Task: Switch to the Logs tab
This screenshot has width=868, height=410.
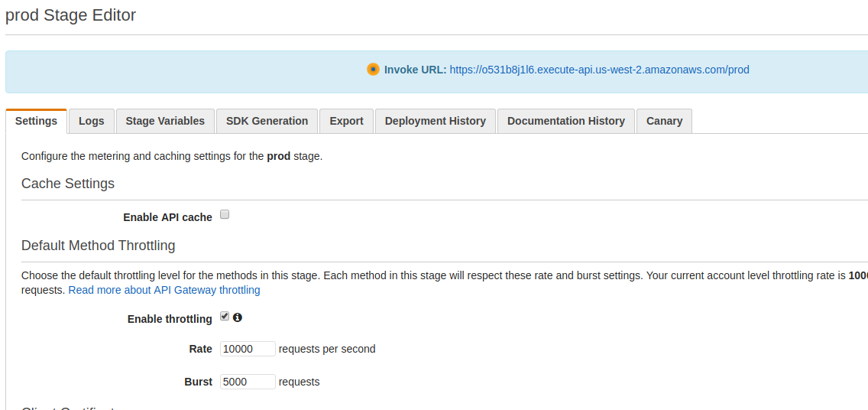Action: coord(92,121)
